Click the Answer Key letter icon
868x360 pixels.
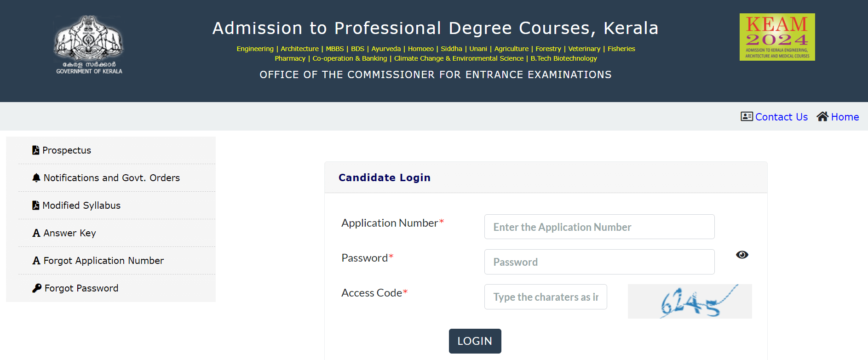coord(36,233)
